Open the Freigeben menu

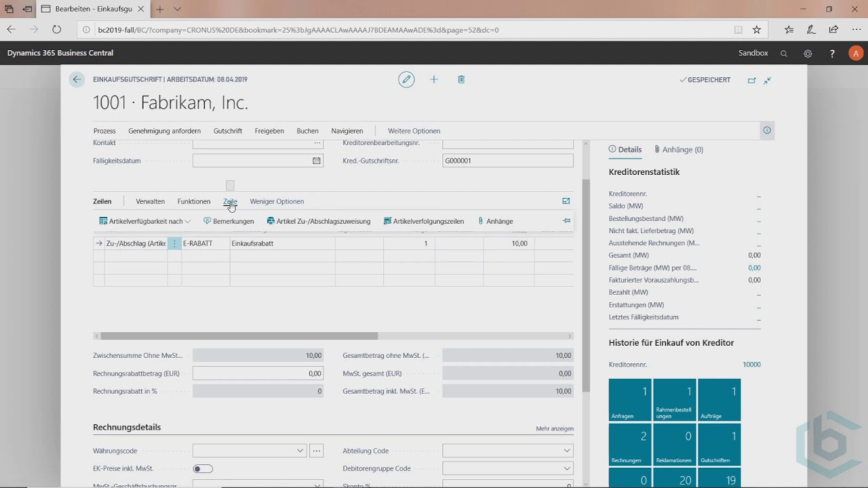269,131
